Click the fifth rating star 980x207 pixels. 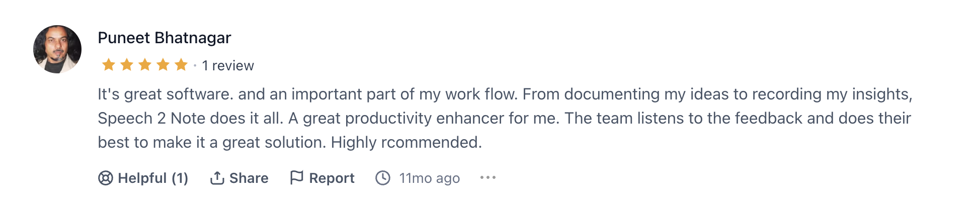(181, 65)
